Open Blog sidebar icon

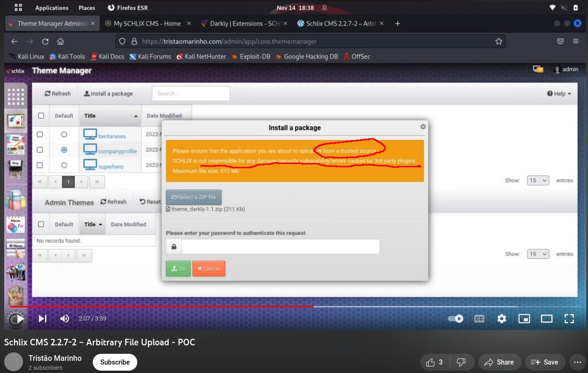pyautogui.click(x=15, y=169)
